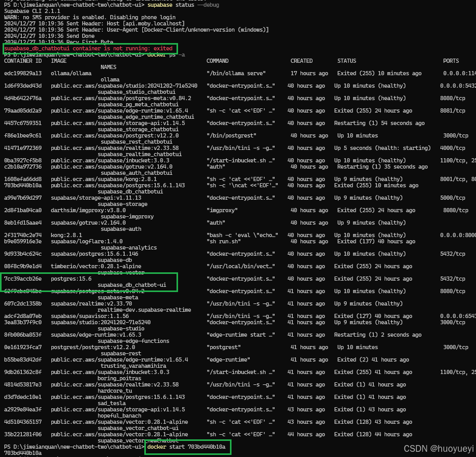Select container ID '703bd440b10a' in the postgres:15.6.1.143 row
Screen dimensions: 476x457
click(23, 185)
